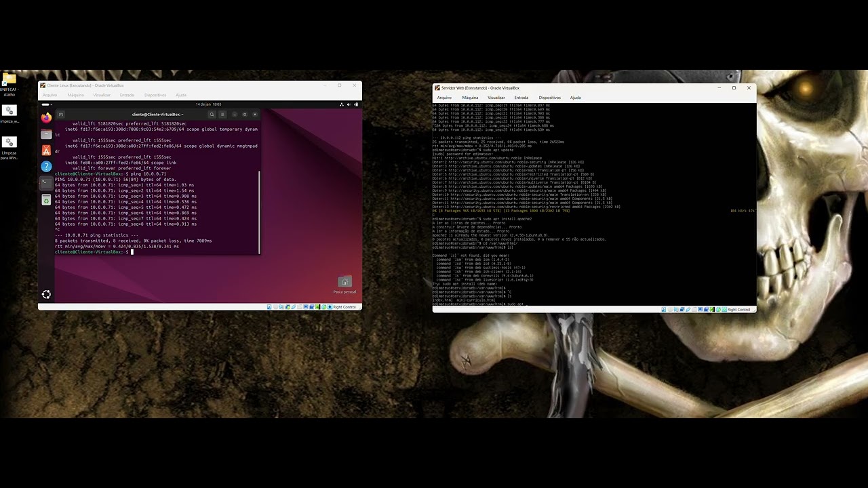The width and height of the screenshot is (868, 488).
Task: Open Máquina menu in the Cliente Linux window
Action: click(x=75, y=95)
